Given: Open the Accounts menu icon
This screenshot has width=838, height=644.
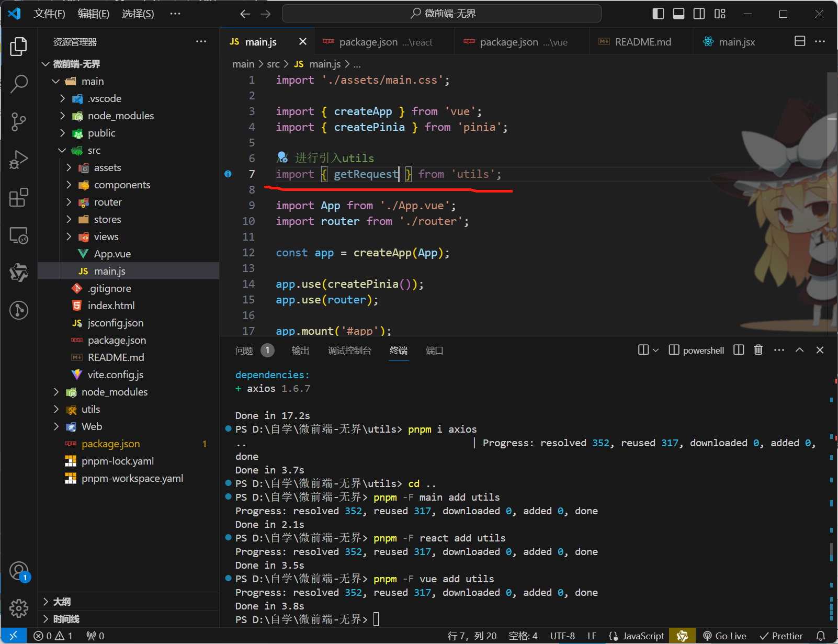Looking at the screenshot, I should point(19,571).
